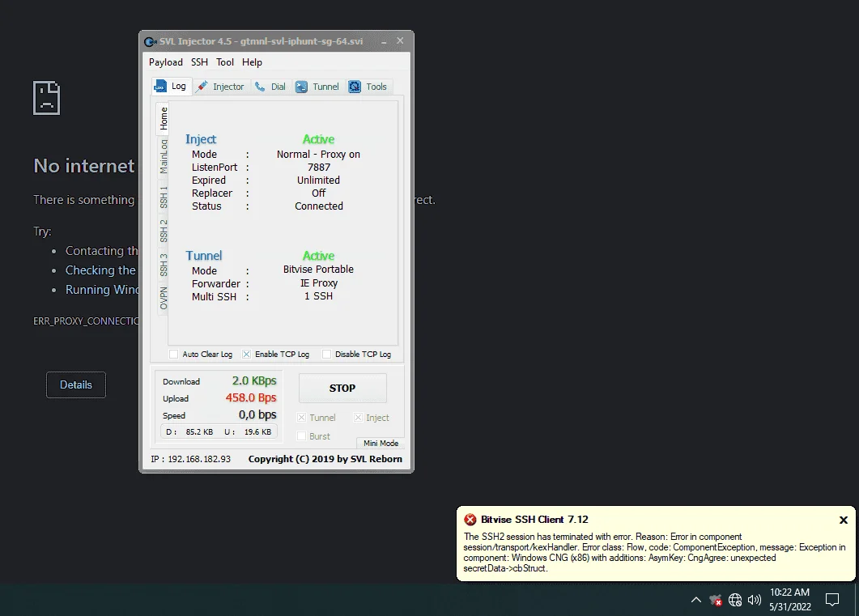Switch to the Log tab
859x616 pixels.
tap(172, 86)
